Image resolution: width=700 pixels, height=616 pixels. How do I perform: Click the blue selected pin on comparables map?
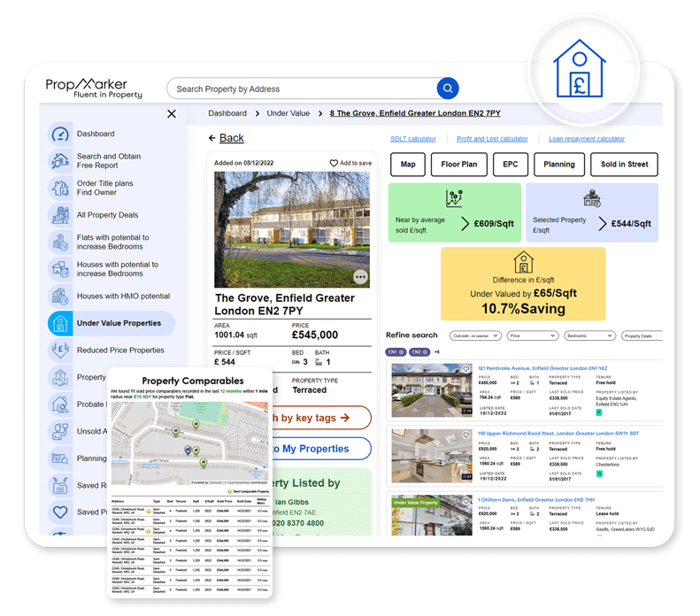[x=188, y=450]
